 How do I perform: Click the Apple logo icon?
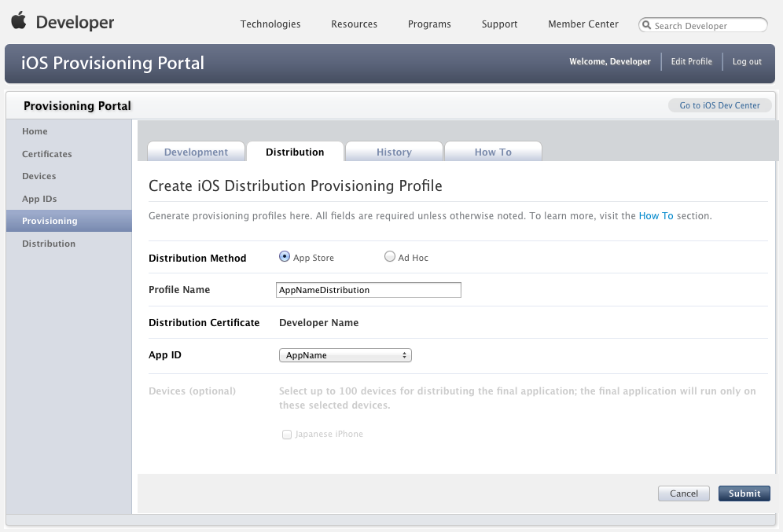[19, 21]
